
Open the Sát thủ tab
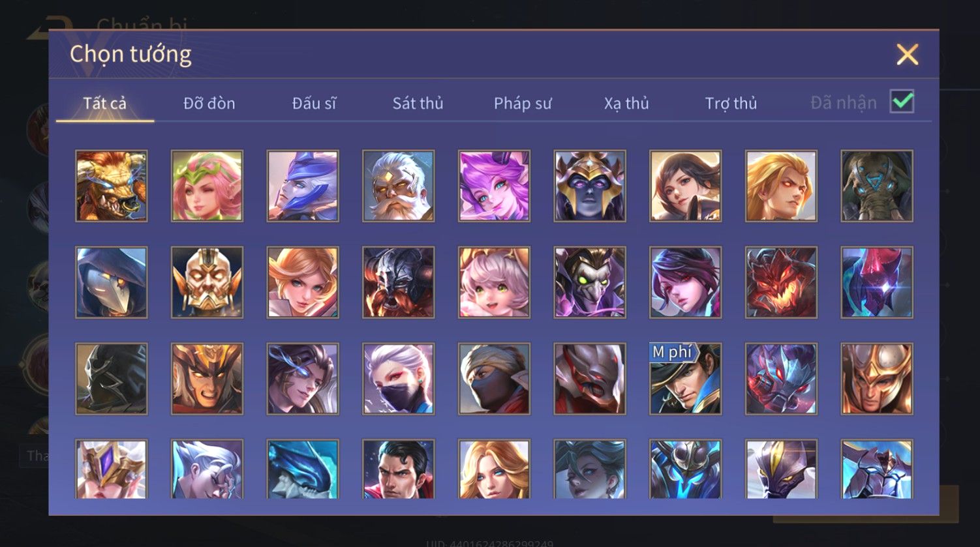[418, 103]
